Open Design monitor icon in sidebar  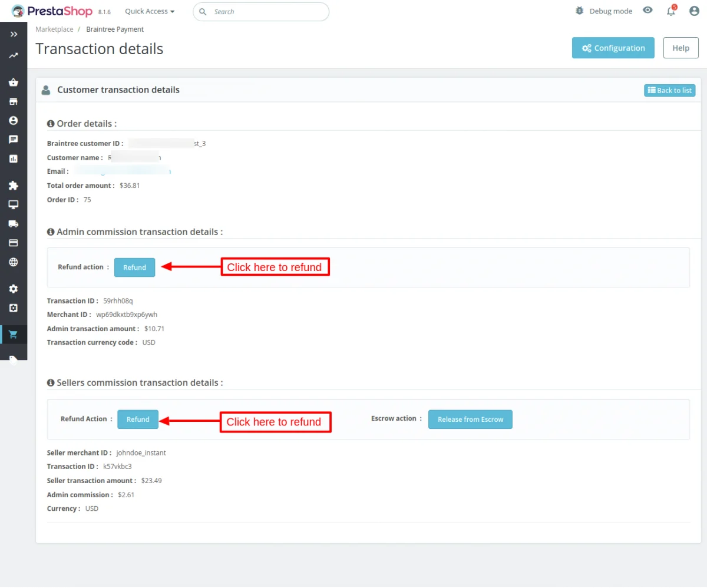[x=14, y=204]
